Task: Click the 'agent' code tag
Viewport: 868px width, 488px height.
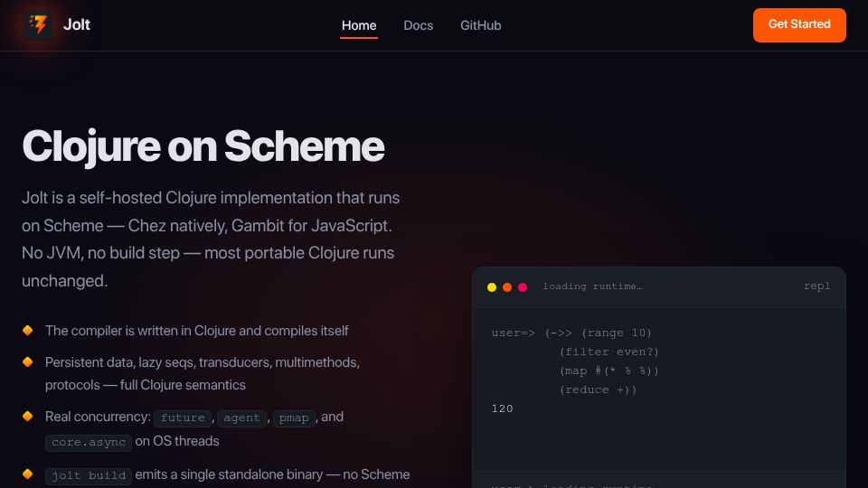Action: 241,418
